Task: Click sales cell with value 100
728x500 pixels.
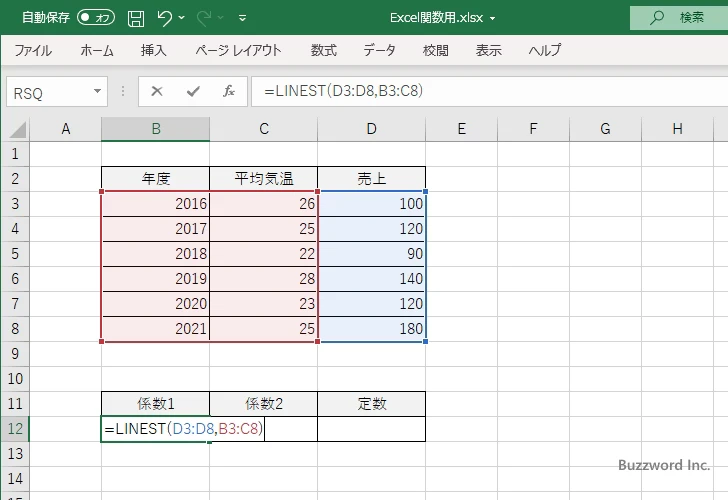Action: point(371,204)
